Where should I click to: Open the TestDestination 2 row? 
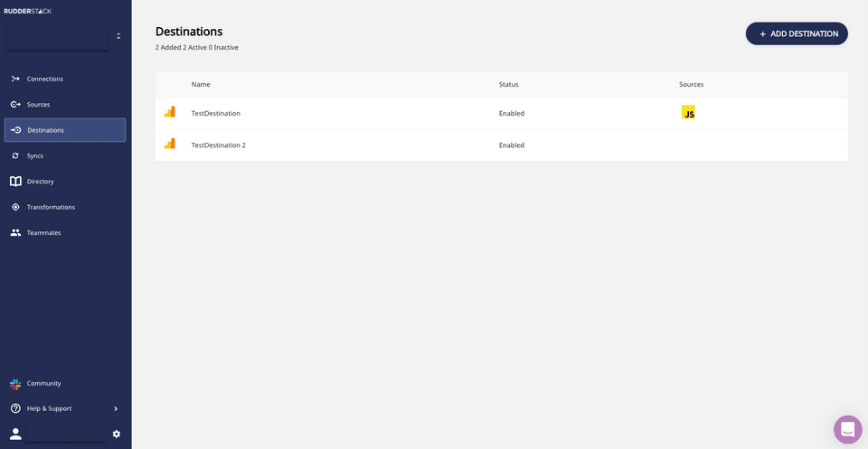tap(219, 145)
